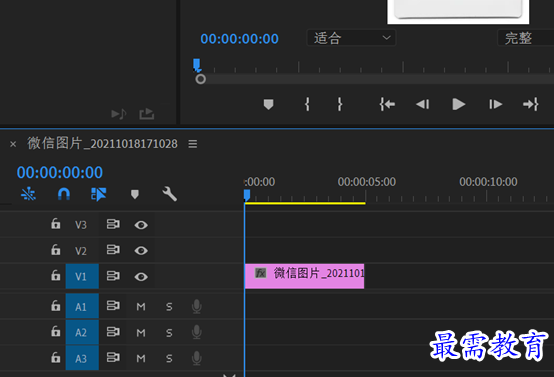The width and height of the screenshot is (554, 377).
Task: Toggle lock on track A2
Action: pos(55,331)
